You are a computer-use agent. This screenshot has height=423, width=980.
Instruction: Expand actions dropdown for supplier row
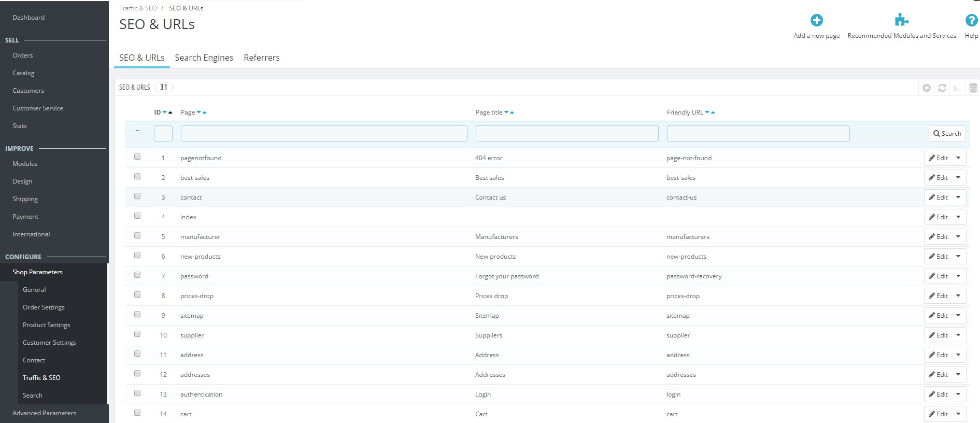[x=959, y=335]
